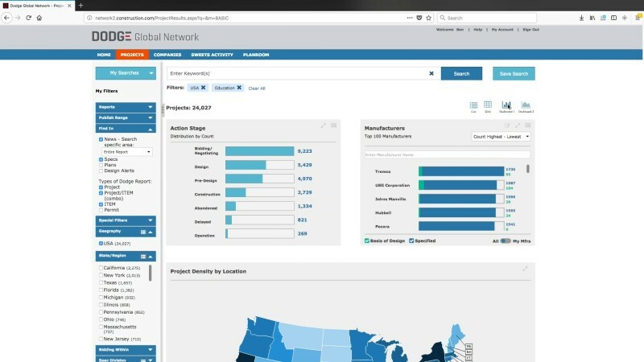The height and width of the screenshot is (362, 644).
Task: Switch to List view icon
Action: 474,105
